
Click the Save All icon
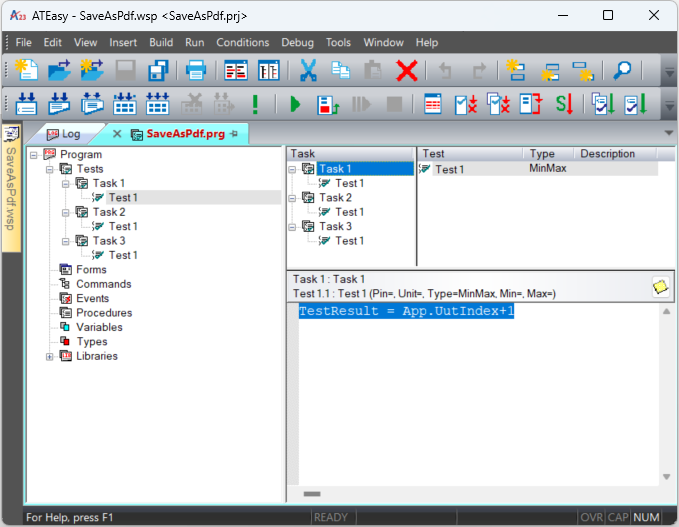(x=158, y=70)
